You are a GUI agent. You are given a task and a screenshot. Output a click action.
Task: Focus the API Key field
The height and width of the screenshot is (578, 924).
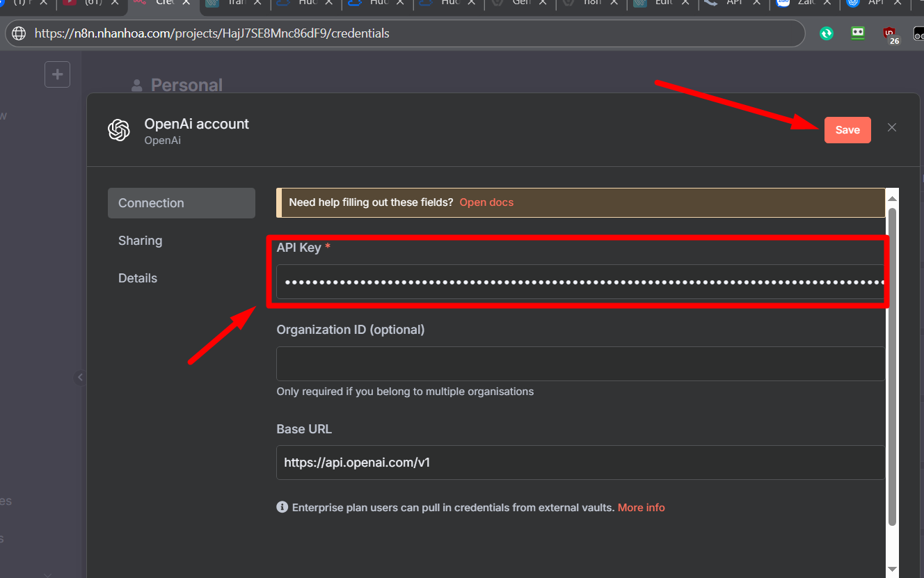(x=580, y=282)
